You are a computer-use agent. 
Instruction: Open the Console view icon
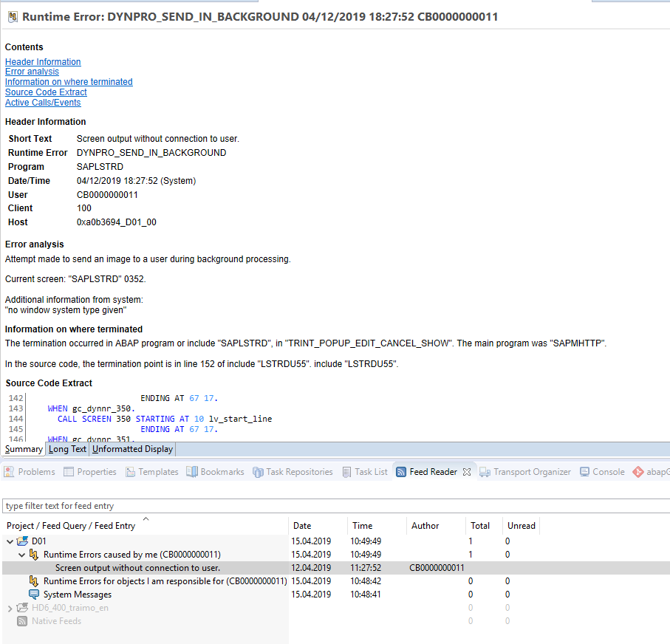[584, 471]
